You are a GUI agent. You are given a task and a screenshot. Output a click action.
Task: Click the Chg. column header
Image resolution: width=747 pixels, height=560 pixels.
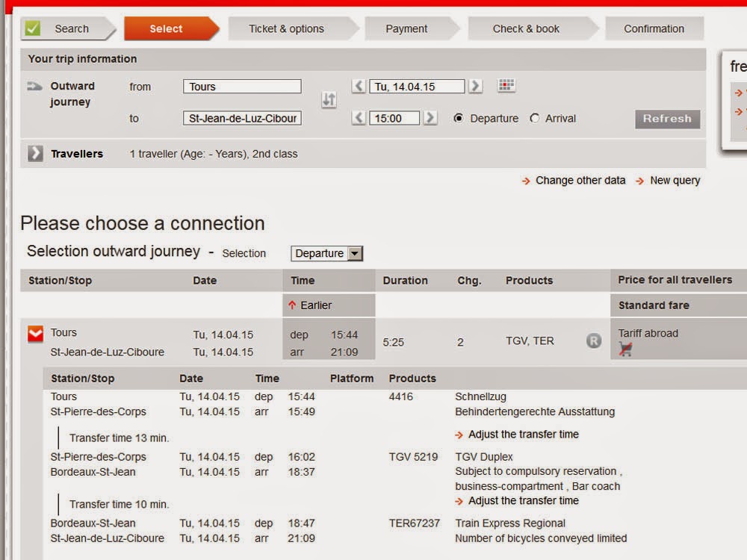pos(469,281)
